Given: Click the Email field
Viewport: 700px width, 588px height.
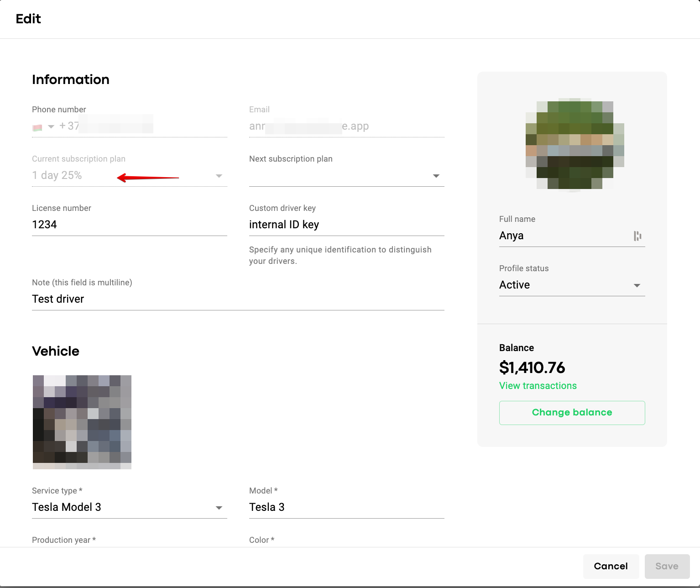Looking at the screenshot, I should pyautogui.click(x=347, y=126).
